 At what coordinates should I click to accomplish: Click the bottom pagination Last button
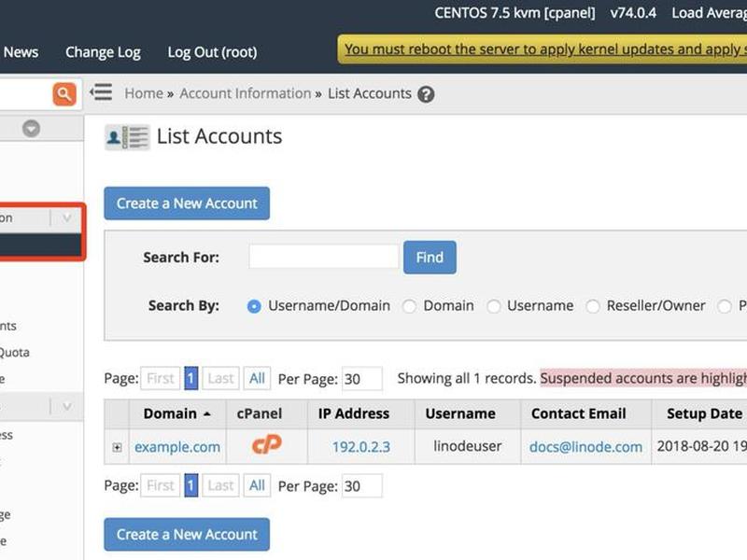point(220,485)
